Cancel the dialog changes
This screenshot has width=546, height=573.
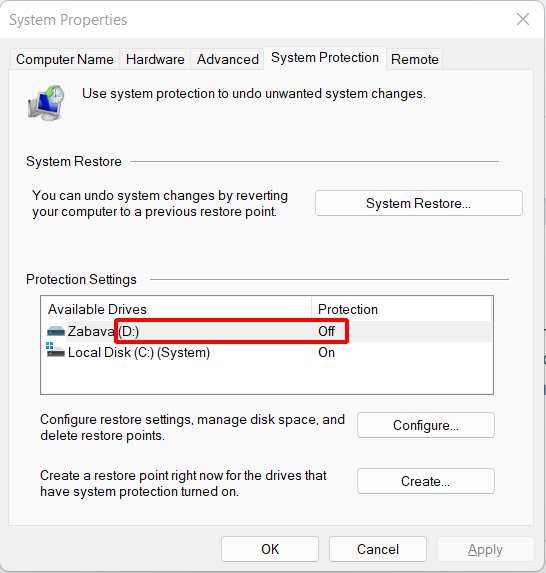(x=378, y=549)
